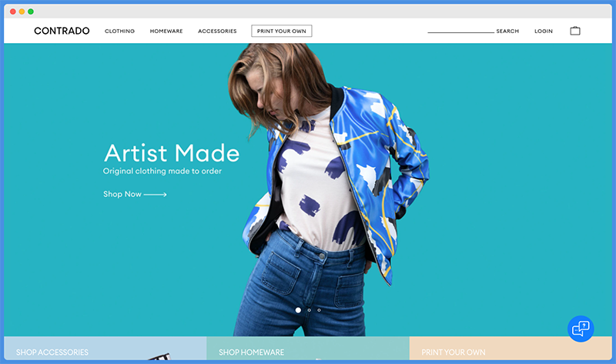Open the Print Your Own tile
Screen dimensions: 616x364
[511, 349]
